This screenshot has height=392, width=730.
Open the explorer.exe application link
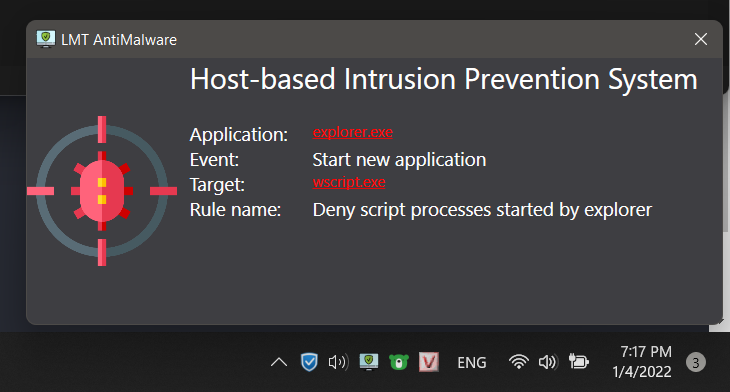352,132
